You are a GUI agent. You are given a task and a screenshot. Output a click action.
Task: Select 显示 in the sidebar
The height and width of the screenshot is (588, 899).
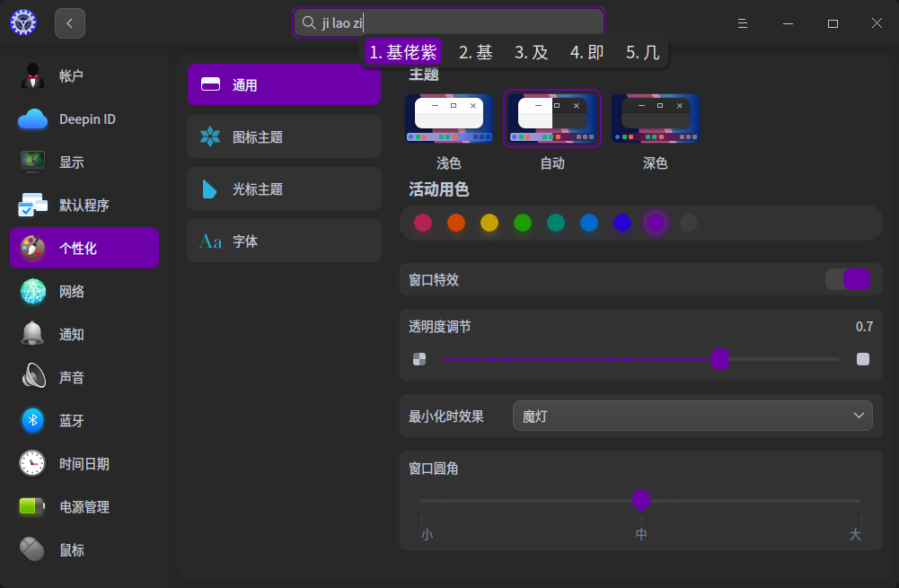pos(84,162)
